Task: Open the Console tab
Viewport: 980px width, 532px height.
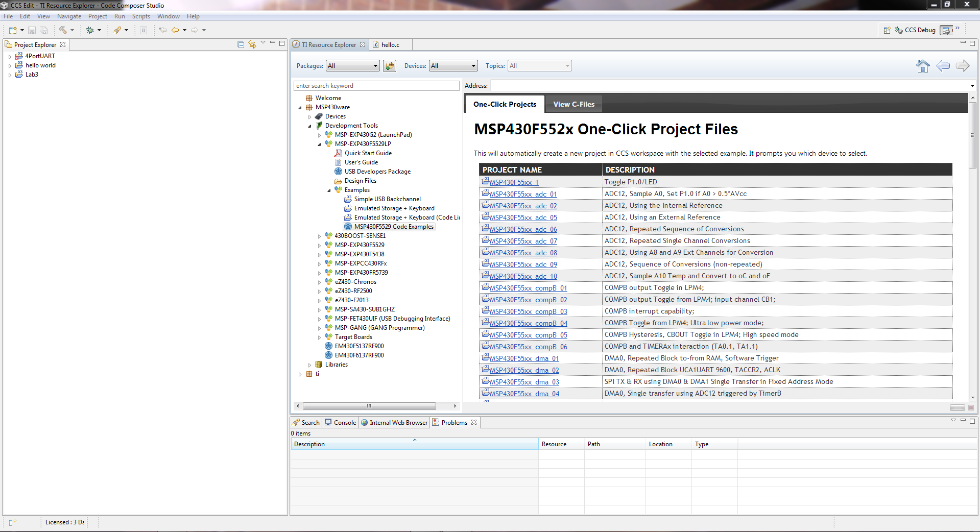Action: coord(341,423)
